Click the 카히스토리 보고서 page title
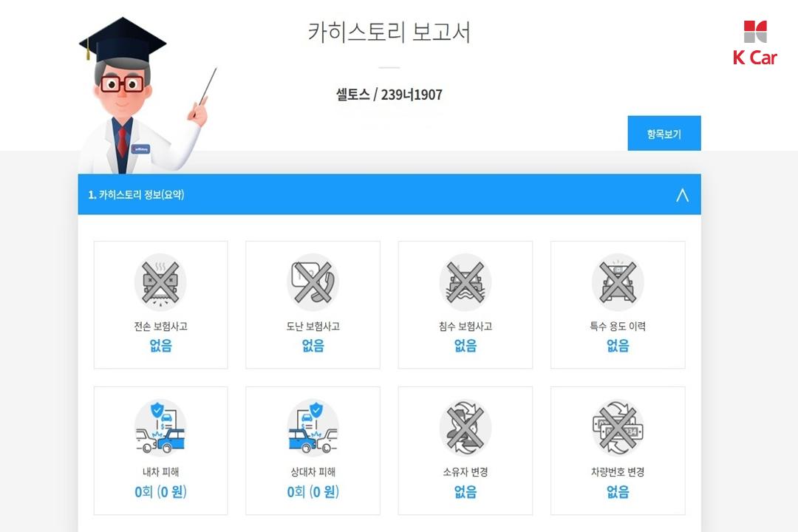The image size is (798, 532). coord(389,32)
